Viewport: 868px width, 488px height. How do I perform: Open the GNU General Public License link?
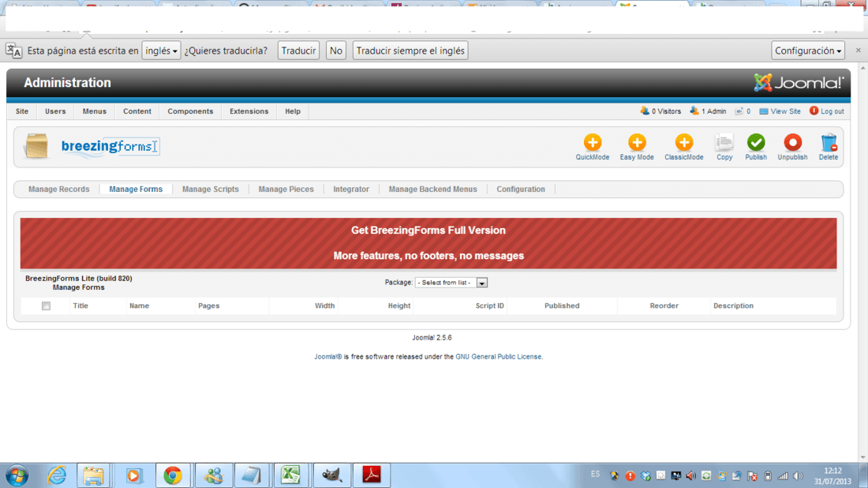[x=498, y=357]
